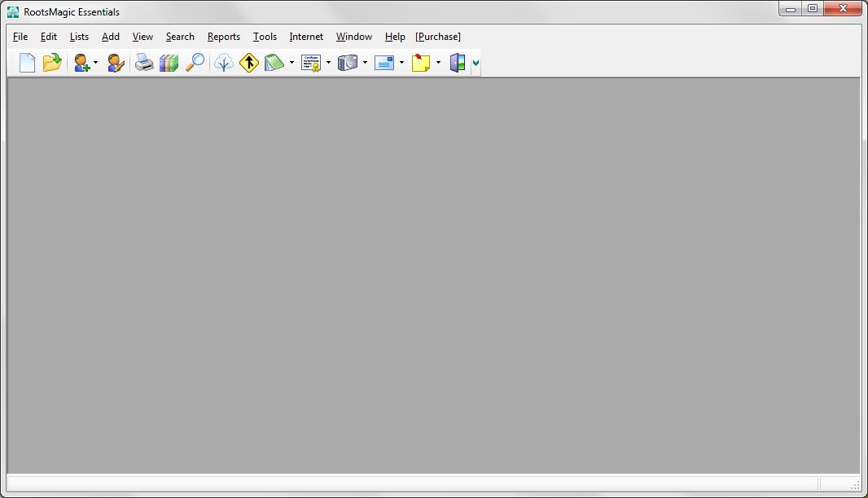Viewport: 868px width, 498px height.
Task: Open the camera Media Gallery icon
Action: click(349, 63)
